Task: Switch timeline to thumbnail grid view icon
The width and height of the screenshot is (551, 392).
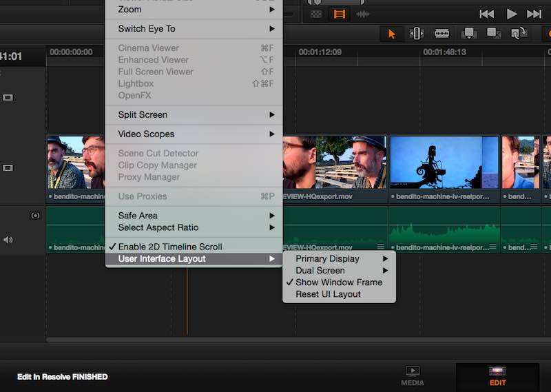Action: coord(316,14)
